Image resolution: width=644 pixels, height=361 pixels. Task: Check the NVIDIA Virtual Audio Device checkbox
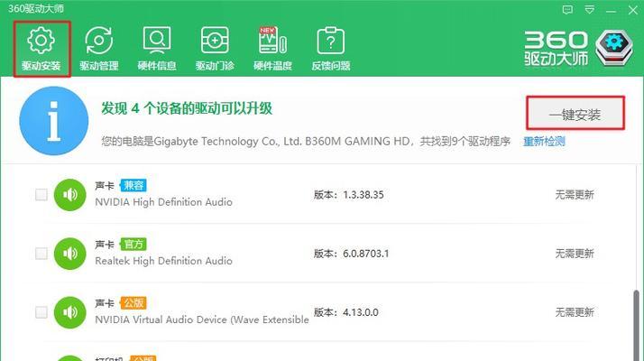click(x=41, y=312)
